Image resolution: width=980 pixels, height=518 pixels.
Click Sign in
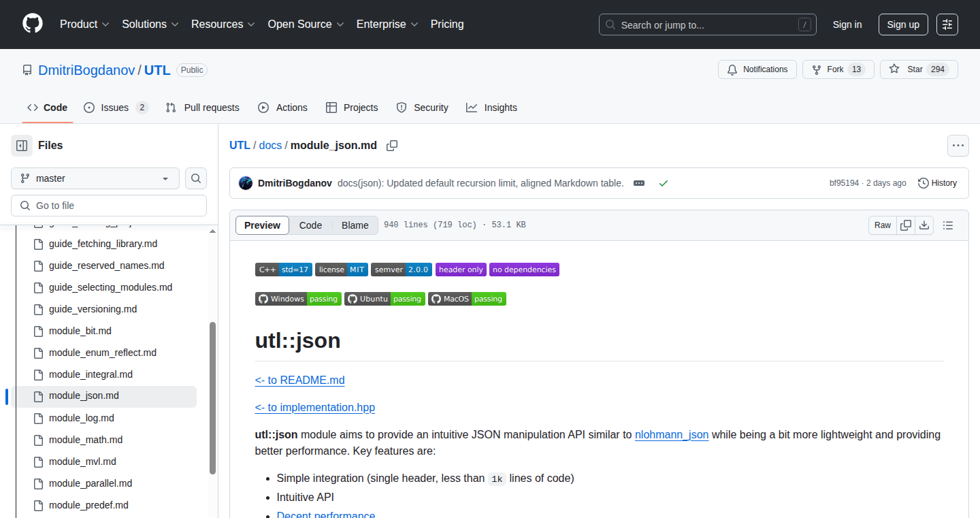(847, 25)
